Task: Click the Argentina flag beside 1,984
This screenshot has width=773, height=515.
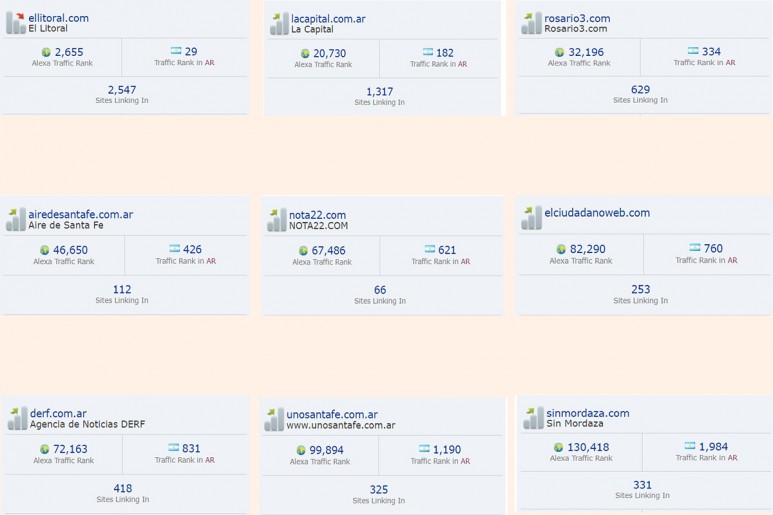Action: tap(690, 446)
